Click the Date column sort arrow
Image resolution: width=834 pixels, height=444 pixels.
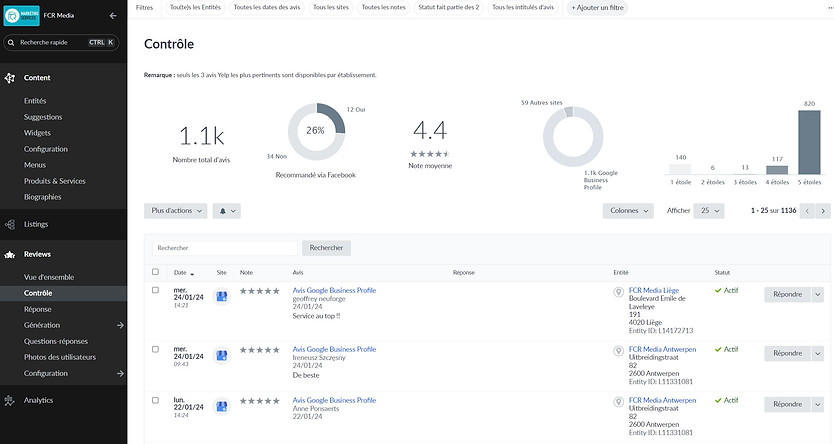pos(192,274)
